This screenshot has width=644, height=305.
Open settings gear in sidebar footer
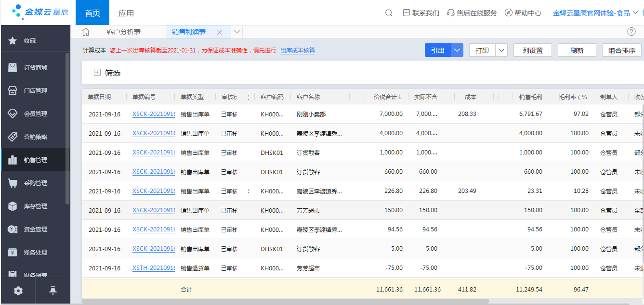[x=18, y=291]
